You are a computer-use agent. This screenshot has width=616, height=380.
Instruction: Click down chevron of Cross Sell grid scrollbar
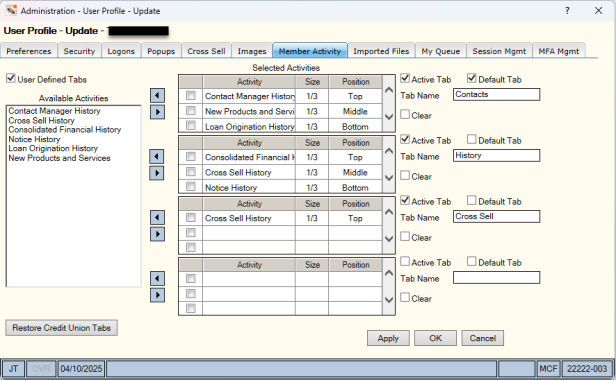pos(389,239)
